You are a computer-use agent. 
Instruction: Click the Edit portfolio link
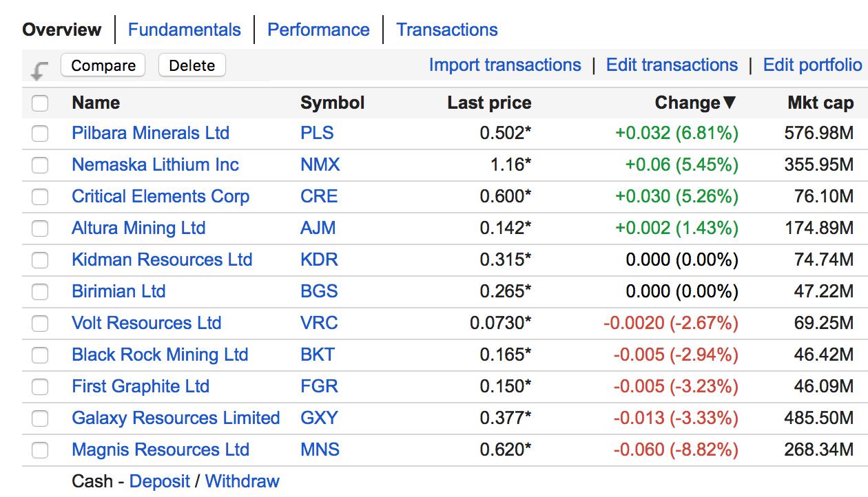pyautogui.click(x=812, y=65)
